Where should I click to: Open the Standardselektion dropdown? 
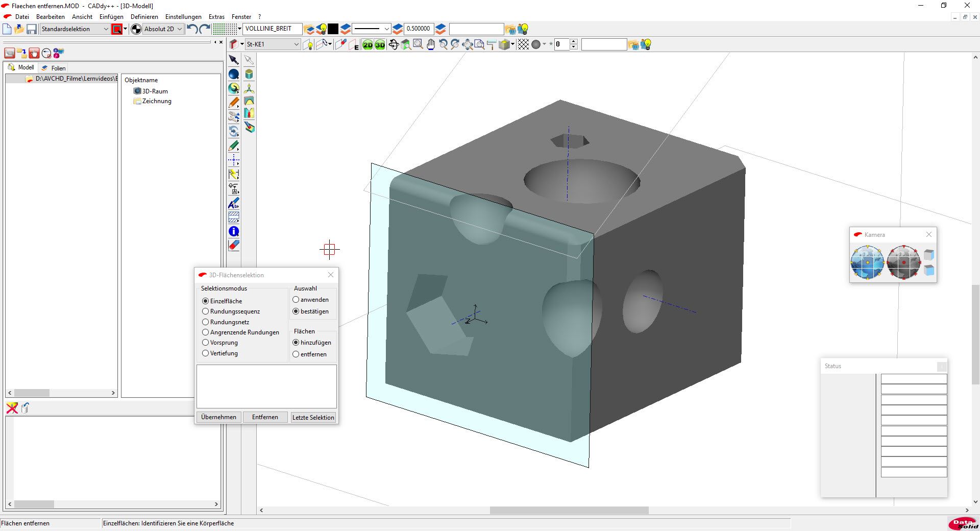(75, 29)
